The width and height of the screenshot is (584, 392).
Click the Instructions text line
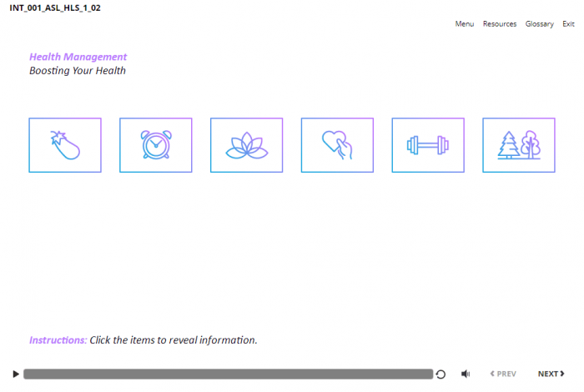point(143,340)
